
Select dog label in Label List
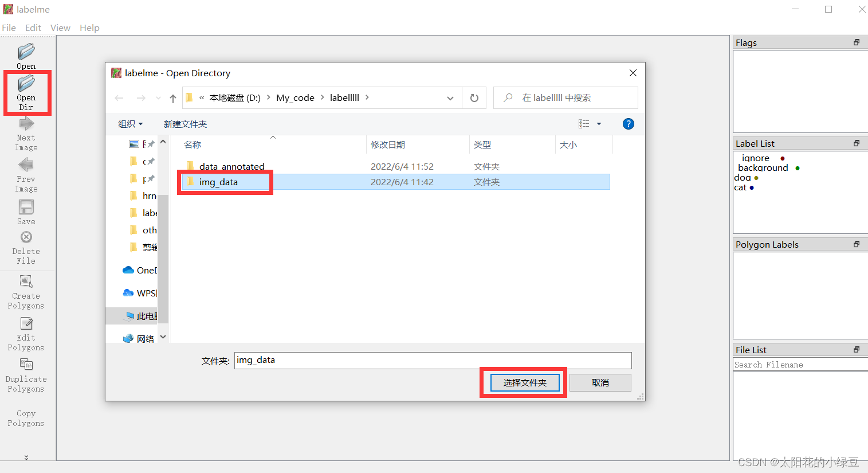point(746,177)
